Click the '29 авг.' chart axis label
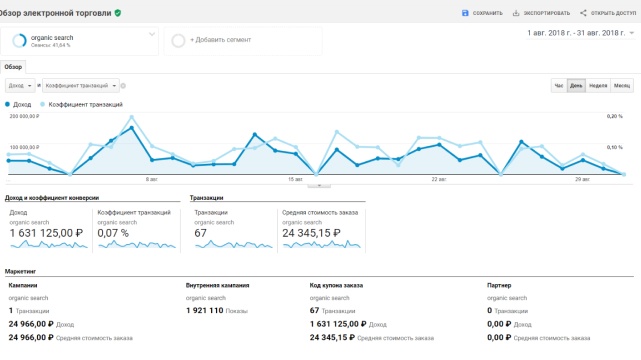Viewport: 641px width, 360px height. tap(583, 179)
